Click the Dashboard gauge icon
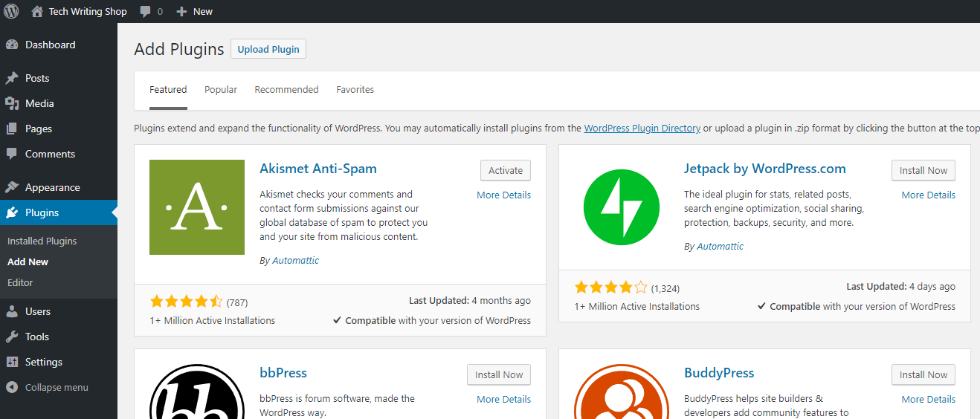The width and height of the screenshot is (980, 419). (x=12, y=45)
